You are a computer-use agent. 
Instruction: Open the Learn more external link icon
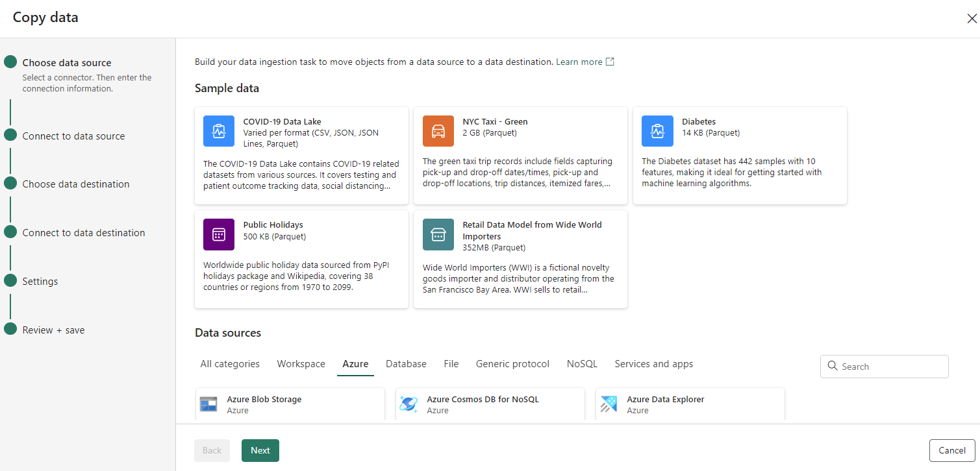point(609,61)
